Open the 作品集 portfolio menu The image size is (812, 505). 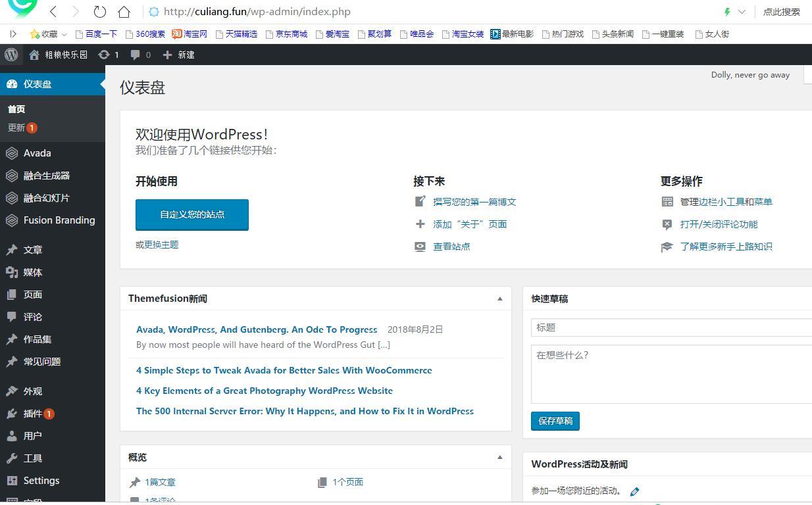tap(53, 339)
